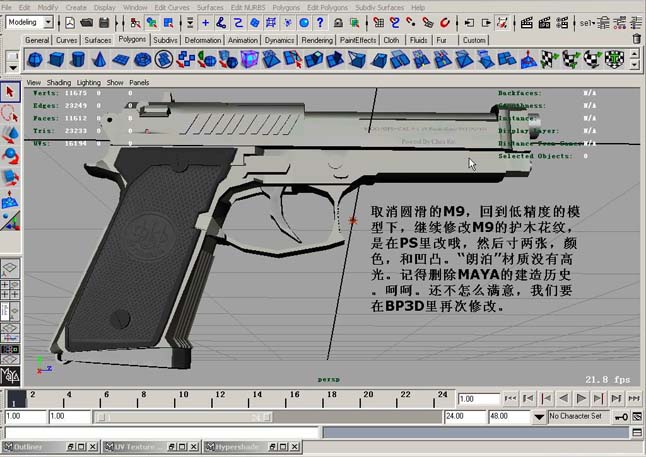Open the Subdiv Surfaces menu

click(379, 7)
